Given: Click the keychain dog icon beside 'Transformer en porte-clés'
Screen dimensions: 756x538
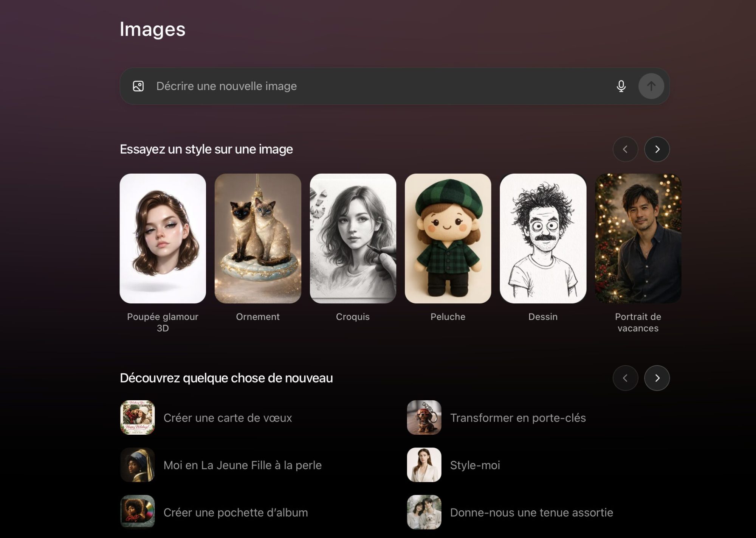Looking at the screenshot, I should click(x=424, y=418).
